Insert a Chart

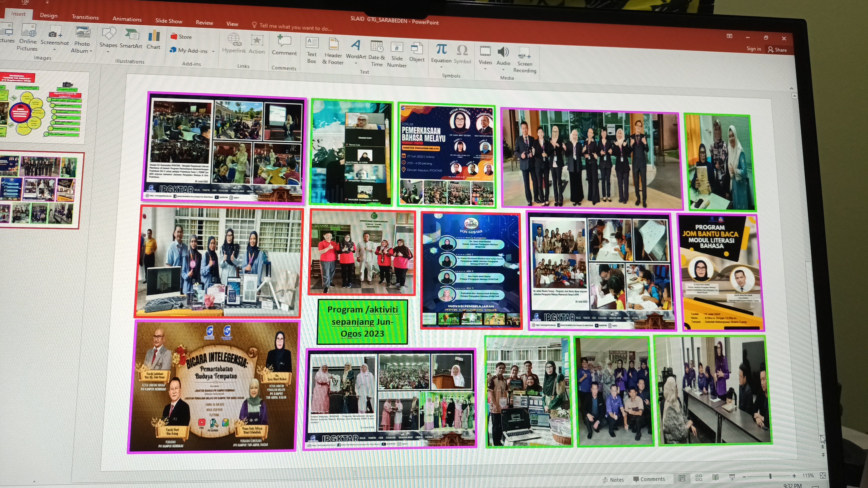click(x=154, y=40)
